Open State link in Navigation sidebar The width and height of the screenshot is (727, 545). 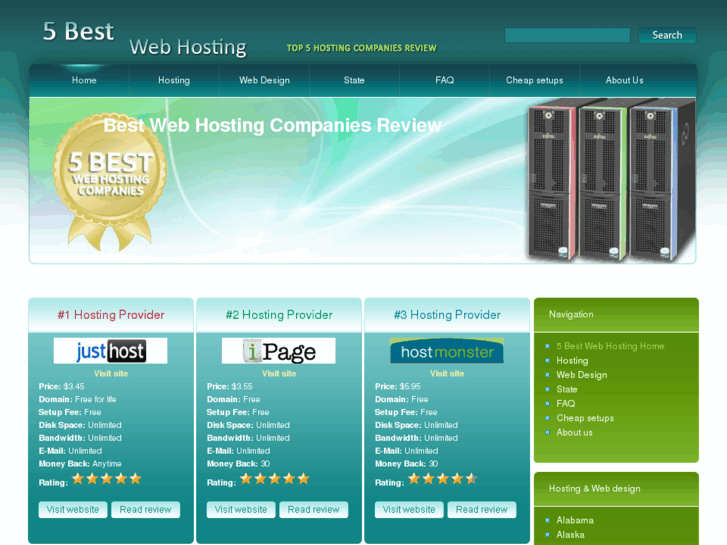[567, 389]
